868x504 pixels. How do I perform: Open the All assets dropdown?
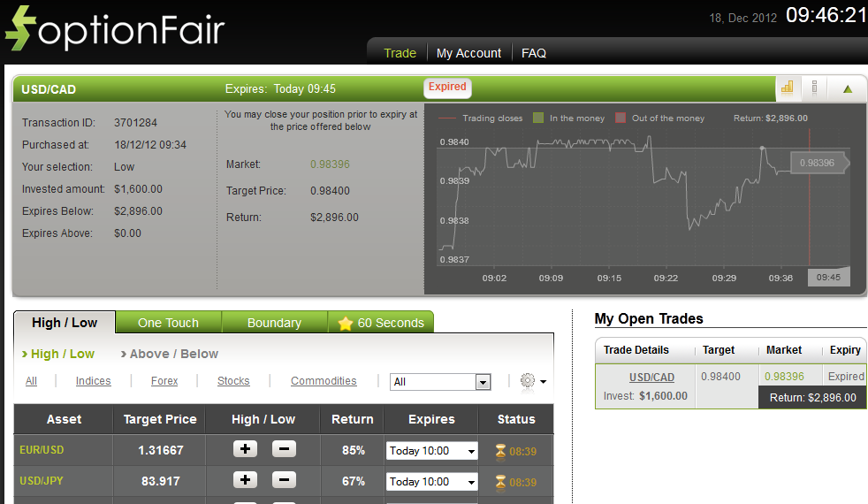(x=440, y=382)
